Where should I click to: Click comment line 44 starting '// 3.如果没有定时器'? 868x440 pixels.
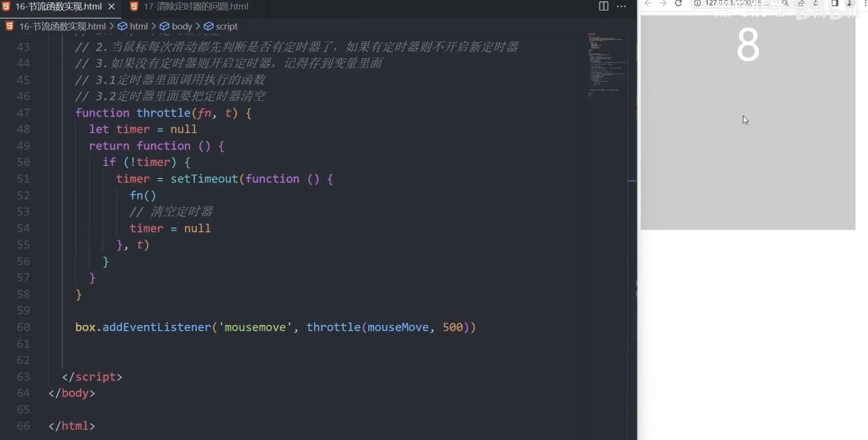tap(229, 63)
